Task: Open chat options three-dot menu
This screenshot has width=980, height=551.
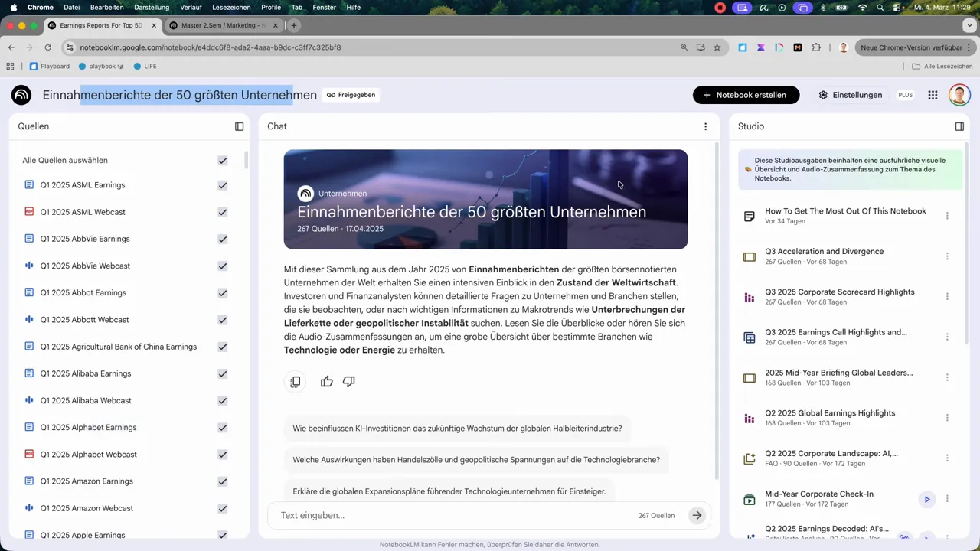Action: pos(705,126)
